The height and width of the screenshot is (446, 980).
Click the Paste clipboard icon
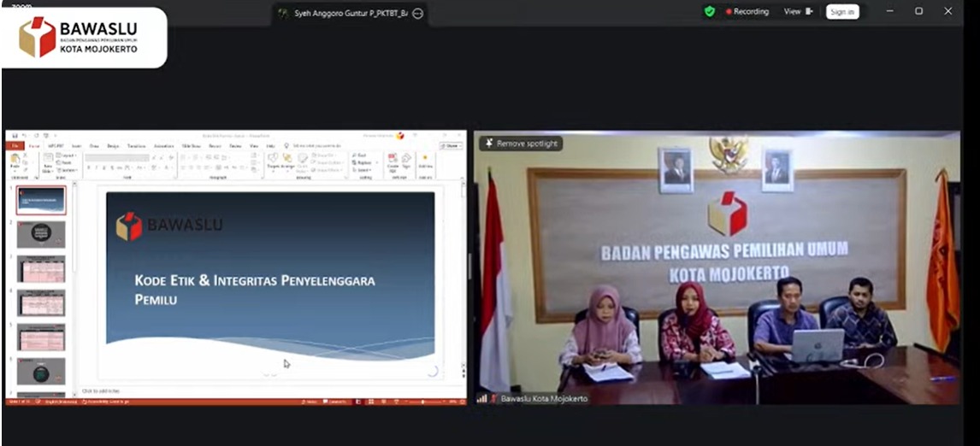point(15,159)
